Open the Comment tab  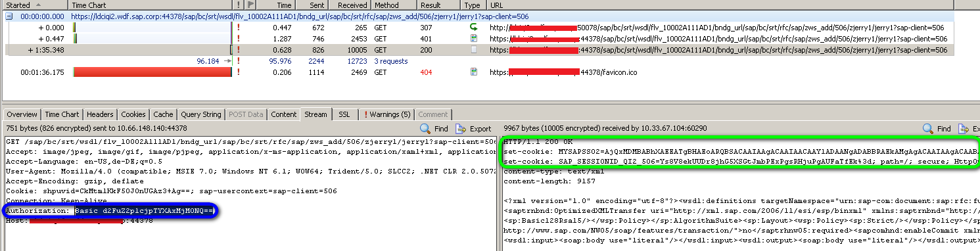pos(433,114)
